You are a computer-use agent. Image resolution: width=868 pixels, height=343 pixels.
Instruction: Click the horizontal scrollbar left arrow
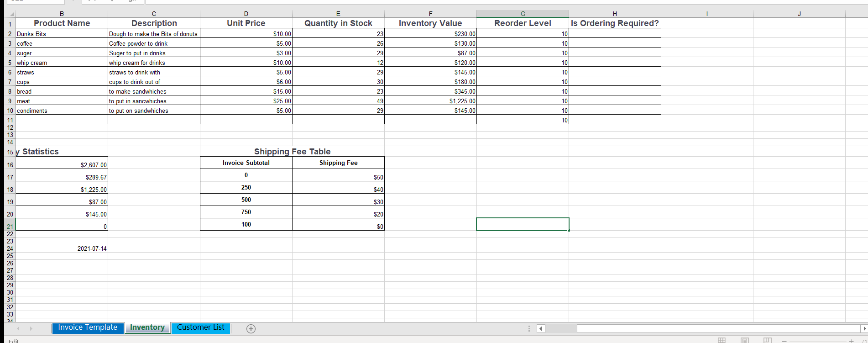(x=541, y=328)
